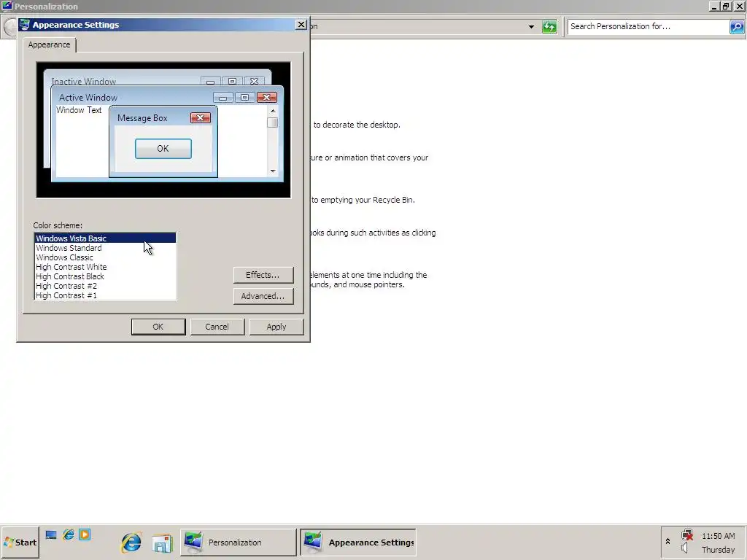Image resolution: width=747 pixels, height=560 pixels.
Task: Open large Internet Explorer taskbar icon
Action: coord(131,542)
